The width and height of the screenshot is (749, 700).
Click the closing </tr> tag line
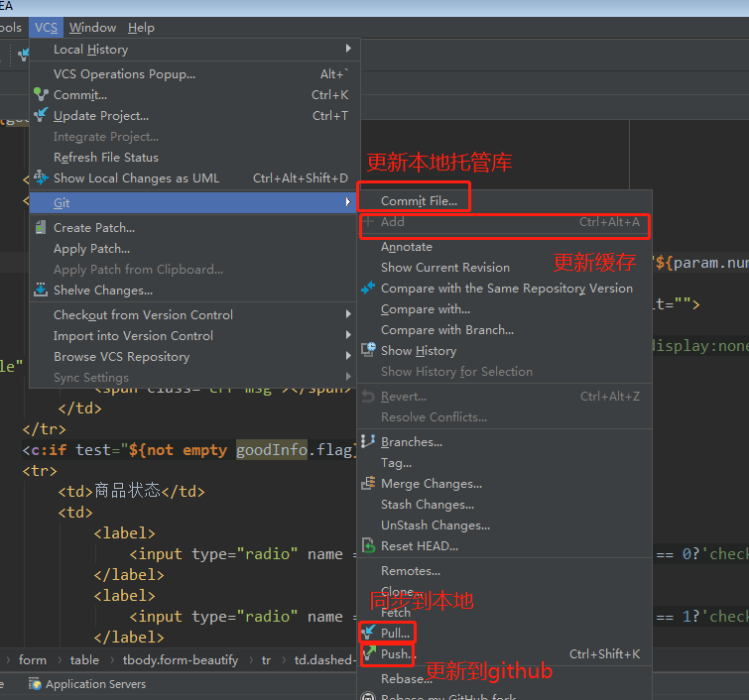coord(44,428)
